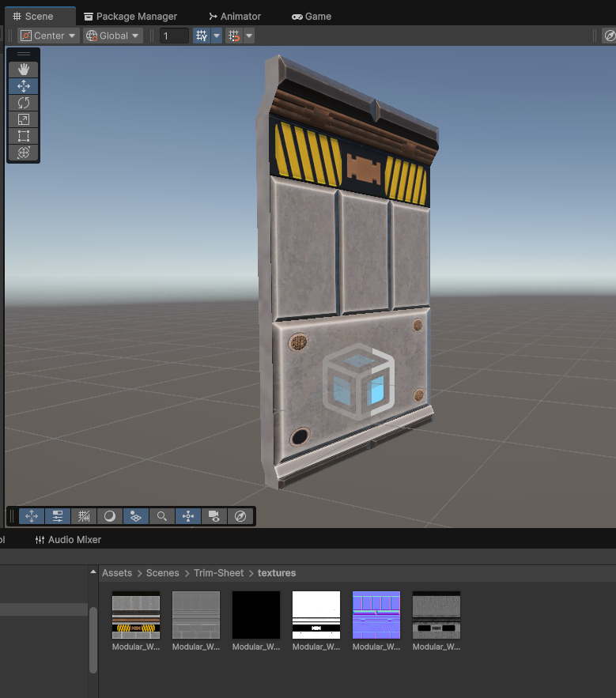Select the Rect transform tool

tap(24, 136)
